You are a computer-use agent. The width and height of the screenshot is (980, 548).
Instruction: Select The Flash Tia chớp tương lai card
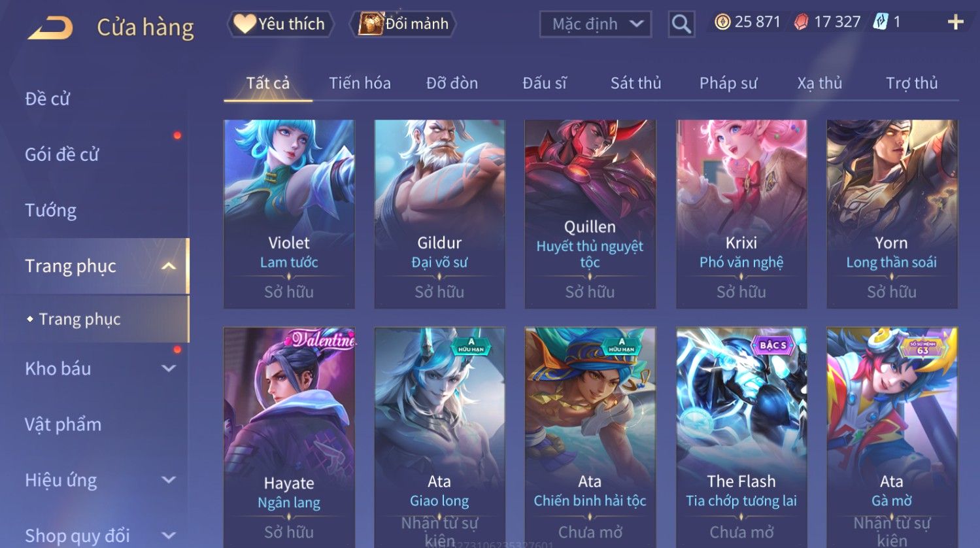point(741,437)
